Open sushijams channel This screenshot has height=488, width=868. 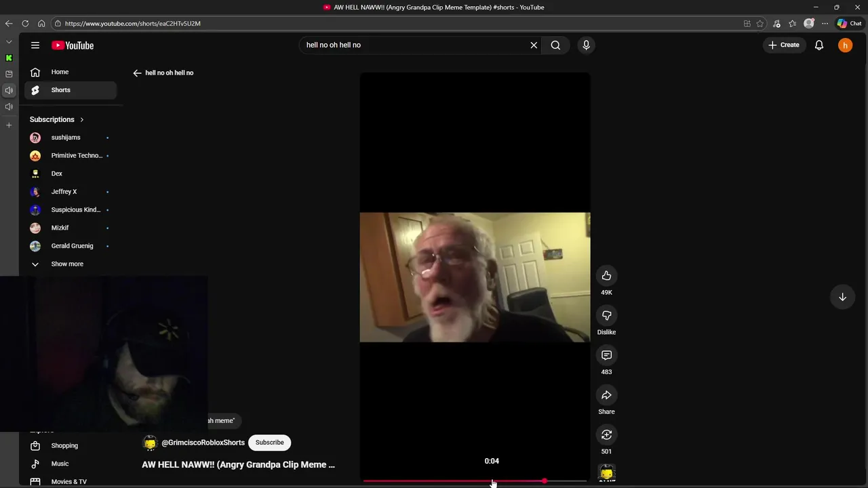pyautogui.click(x=71, y=138)
